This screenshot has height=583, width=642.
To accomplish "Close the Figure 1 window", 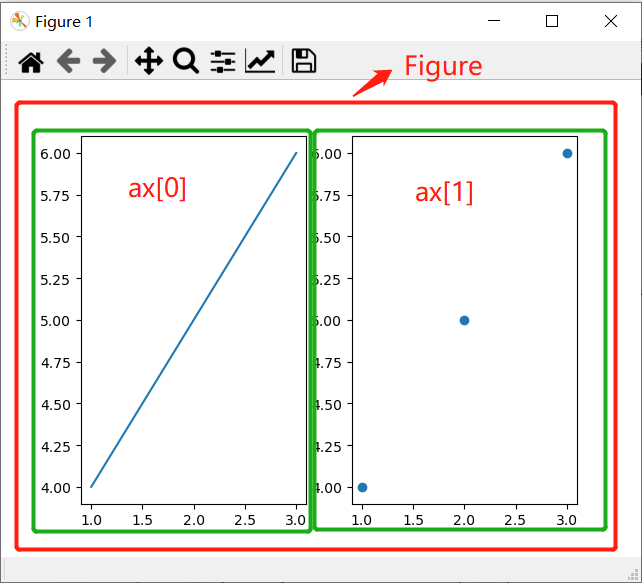I will 611,21.
